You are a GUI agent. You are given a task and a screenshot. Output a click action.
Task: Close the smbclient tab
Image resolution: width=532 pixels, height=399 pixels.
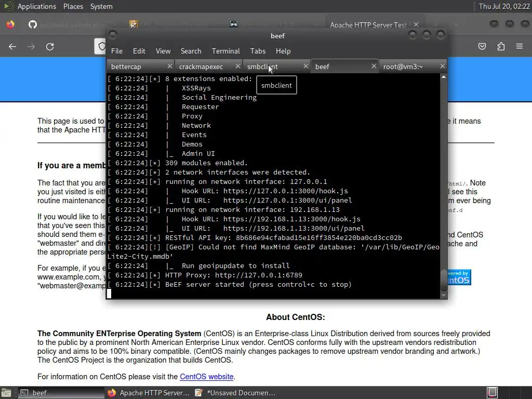point(305,66)
